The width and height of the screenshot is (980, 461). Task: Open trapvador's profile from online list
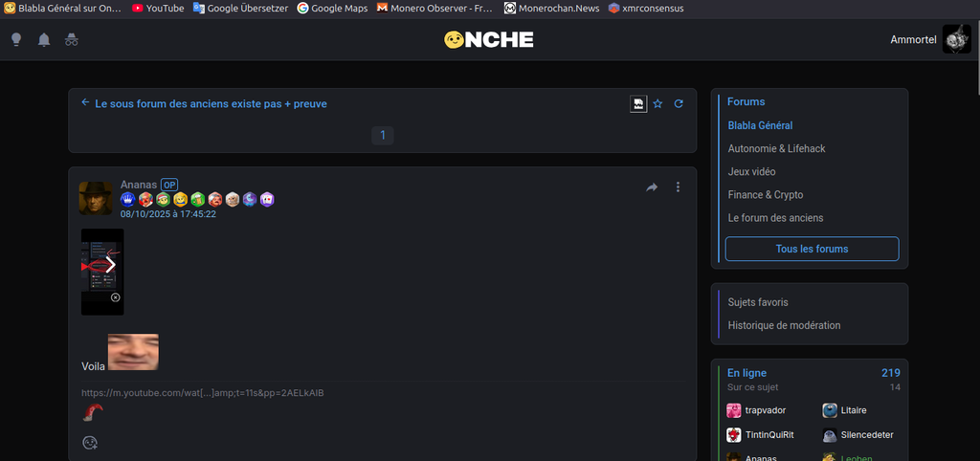766,410
